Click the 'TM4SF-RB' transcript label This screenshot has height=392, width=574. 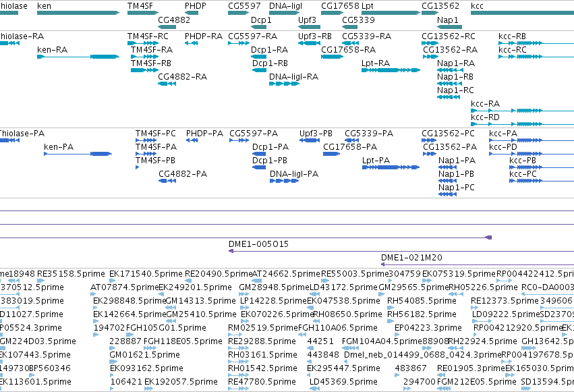[151, 63]
